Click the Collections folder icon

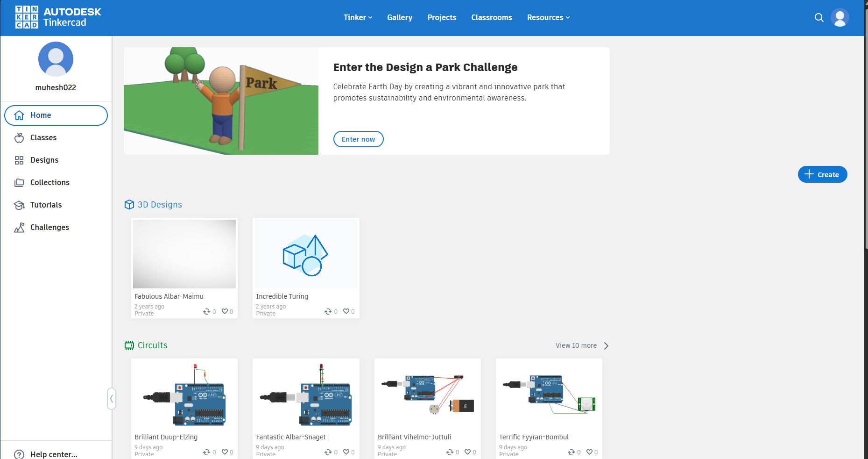[19, 183]
